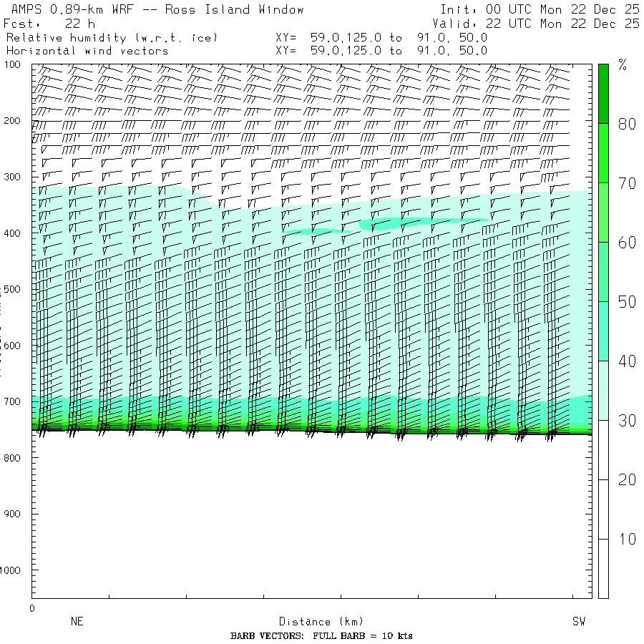This screenshot has height=644, width=644.
Task: Click the 'NE' direction label
Action: click(77, 621)
